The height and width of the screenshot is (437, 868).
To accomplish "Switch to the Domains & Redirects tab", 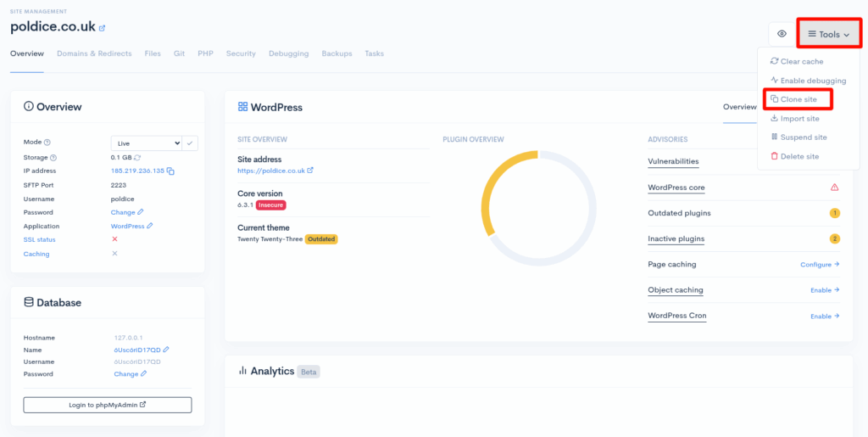I will coord(94,53).
